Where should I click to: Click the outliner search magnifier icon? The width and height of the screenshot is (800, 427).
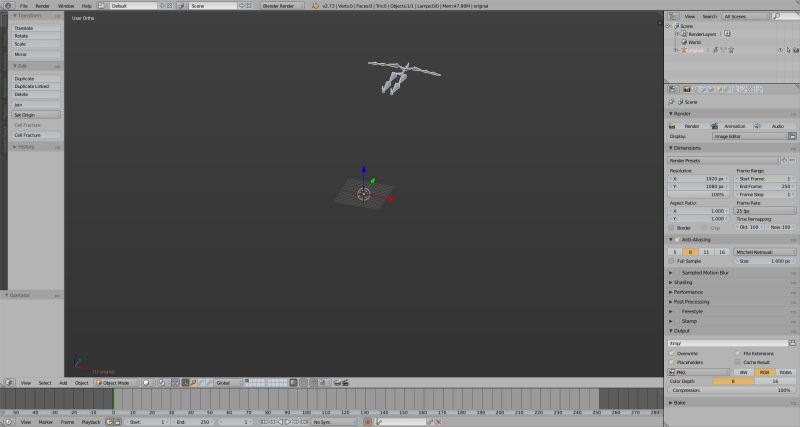(777, 16)
